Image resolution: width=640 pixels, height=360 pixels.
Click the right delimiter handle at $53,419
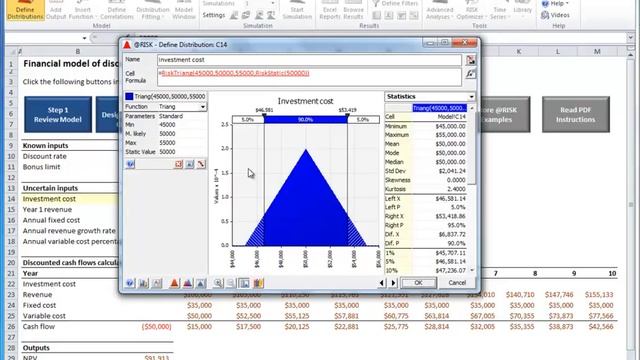[347, 116]
